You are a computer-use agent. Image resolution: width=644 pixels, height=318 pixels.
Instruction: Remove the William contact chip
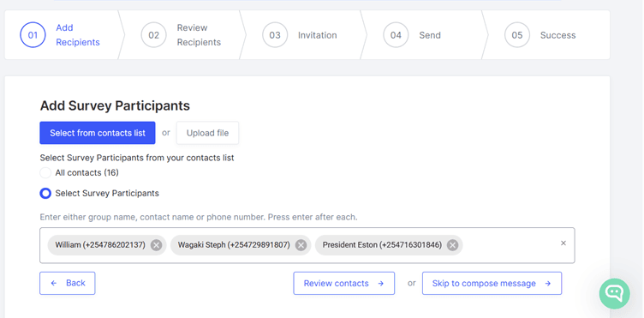pos(156,245)
